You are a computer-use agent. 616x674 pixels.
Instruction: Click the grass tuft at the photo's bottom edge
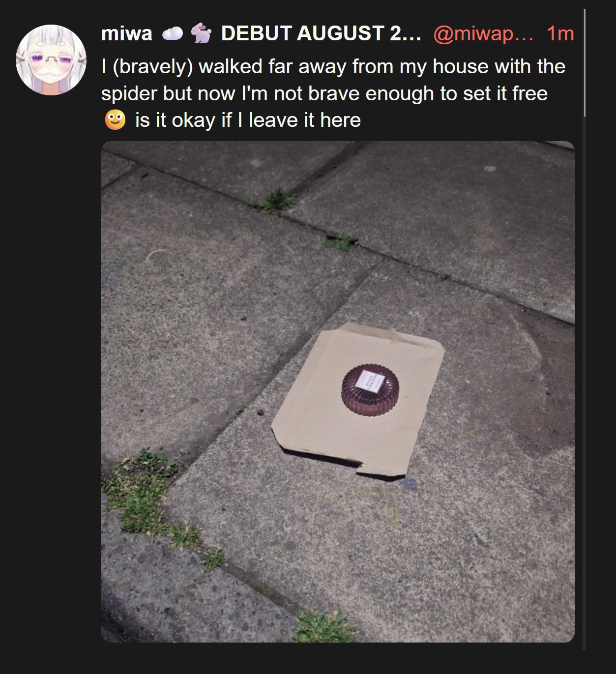pos(324,626)
